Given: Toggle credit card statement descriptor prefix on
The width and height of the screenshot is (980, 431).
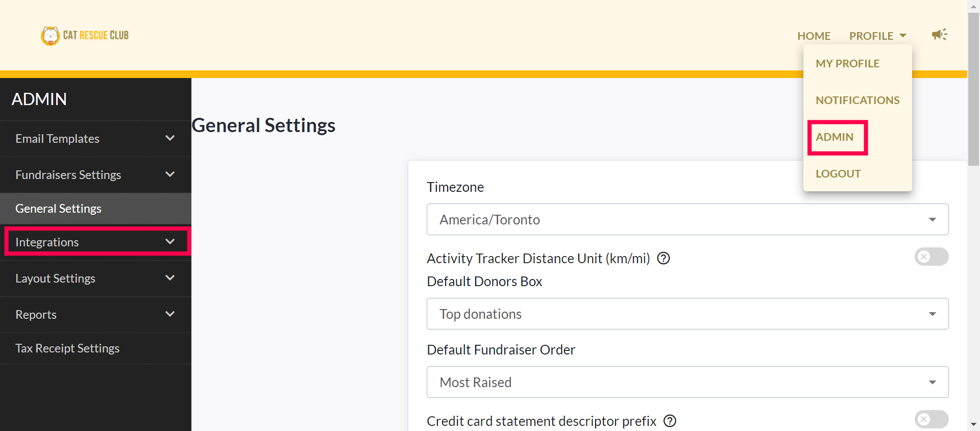Looking at the screenshot, I should 931,419.
